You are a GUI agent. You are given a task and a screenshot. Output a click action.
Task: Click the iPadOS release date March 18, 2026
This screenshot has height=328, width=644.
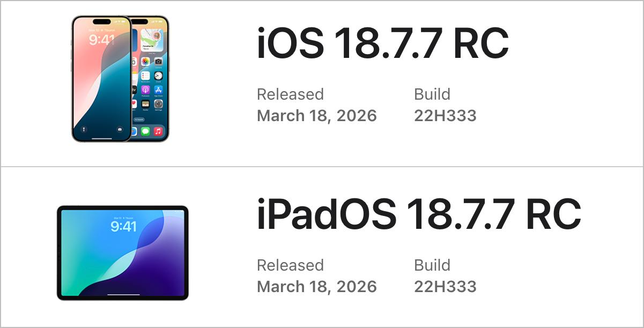click(x=317, y=286)
